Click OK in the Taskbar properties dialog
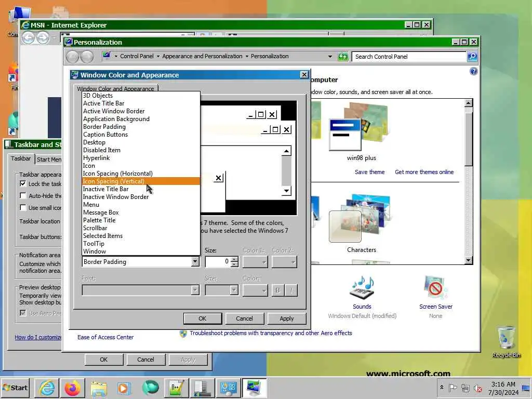Viewport: 532px width, 399px height. pos(104,360)
